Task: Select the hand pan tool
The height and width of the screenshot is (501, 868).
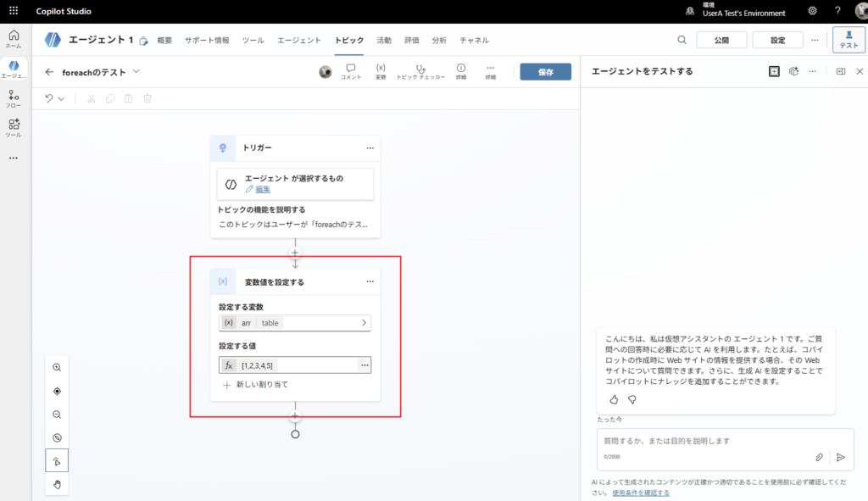Action: [x=57, y=484]
